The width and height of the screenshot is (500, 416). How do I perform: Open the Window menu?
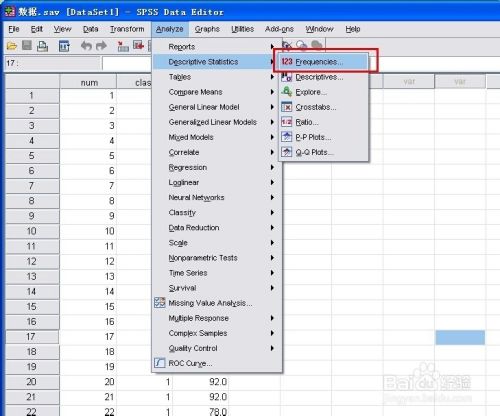click(x=319, y=29)
